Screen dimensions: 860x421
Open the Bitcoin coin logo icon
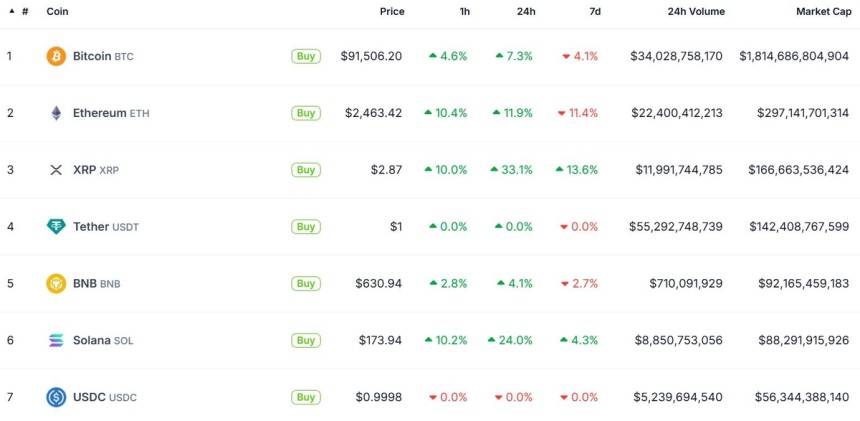56,56
